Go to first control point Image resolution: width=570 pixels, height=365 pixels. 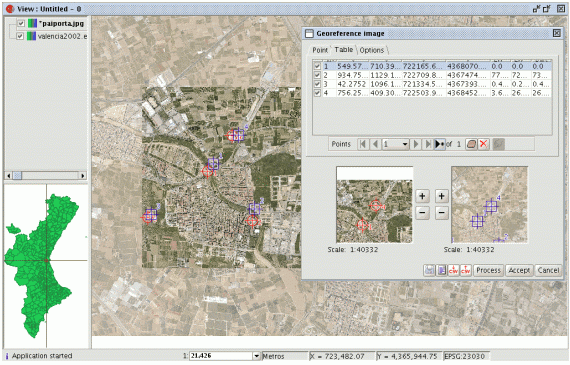(x=362, y=144)
